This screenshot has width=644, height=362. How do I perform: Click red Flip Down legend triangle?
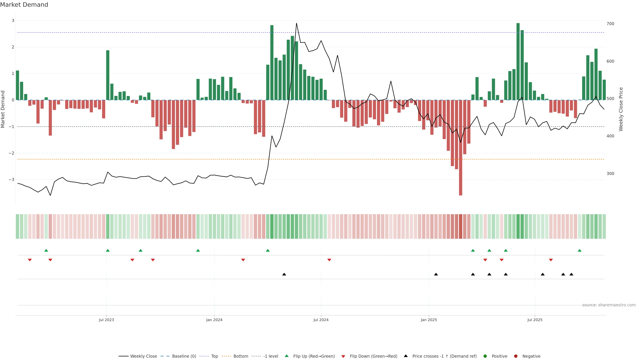(x=343, y=356)
